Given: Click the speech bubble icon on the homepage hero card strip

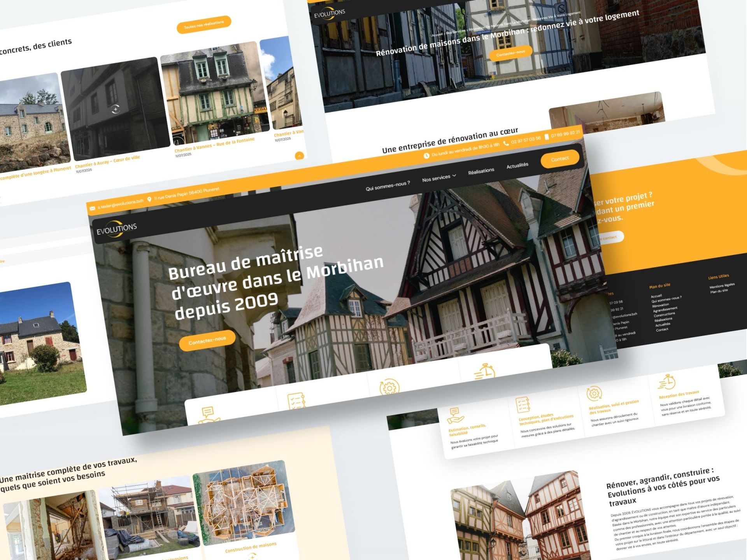Looking at the screenshot, I should [x=208, y=415].
